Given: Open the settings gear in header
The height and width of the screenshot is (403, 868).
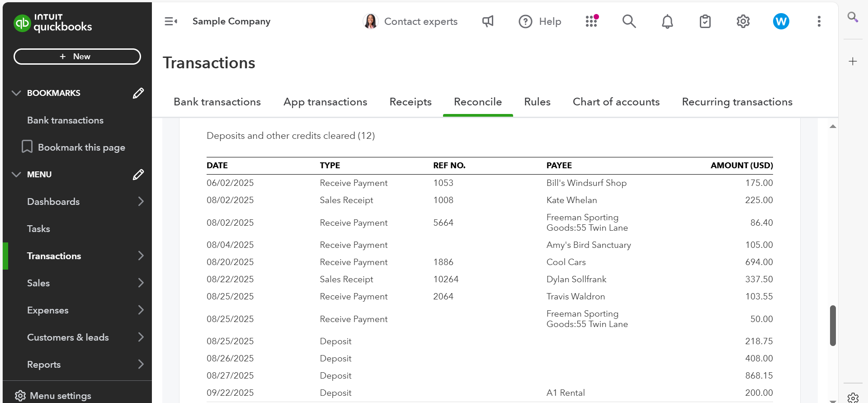Looking at the screenshot, I should click(743, 21).
